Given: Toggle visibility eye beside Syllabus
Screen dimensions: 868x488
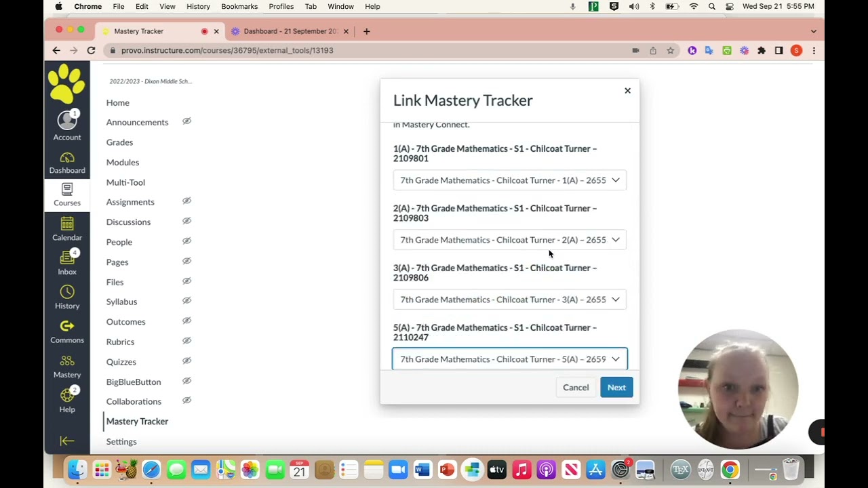Looking at the screenshot, I should click(186, 301).
